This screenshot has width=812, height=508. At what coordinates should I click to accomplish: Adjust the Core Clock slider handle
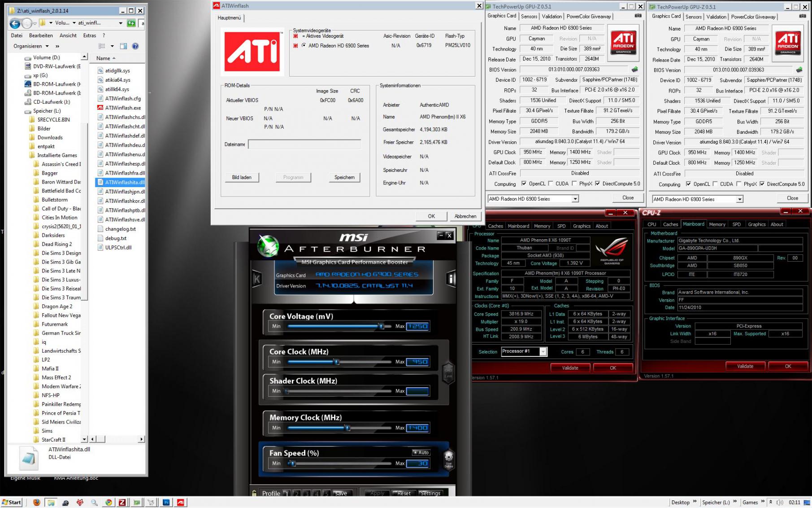336,362
